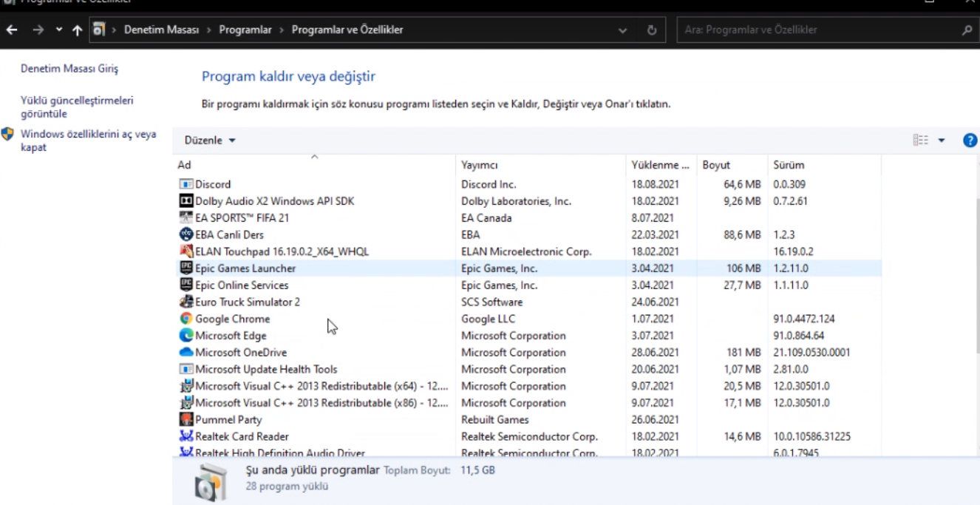Click the Microsoft Edge icon

click(186, 336)
